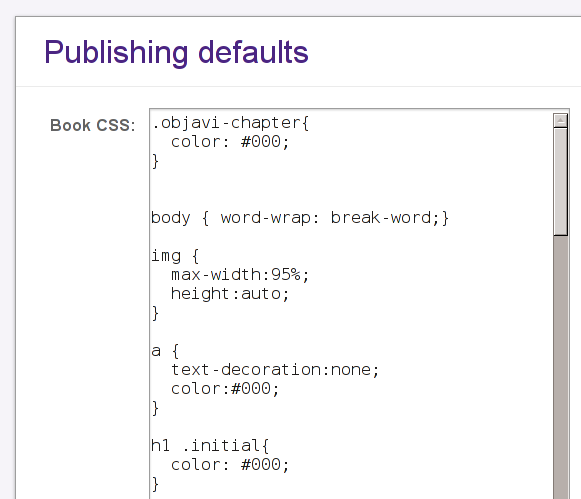Click the closing brace of img rule
The height and width of the screenshot is (499, 581).
[x=156, y=313]
